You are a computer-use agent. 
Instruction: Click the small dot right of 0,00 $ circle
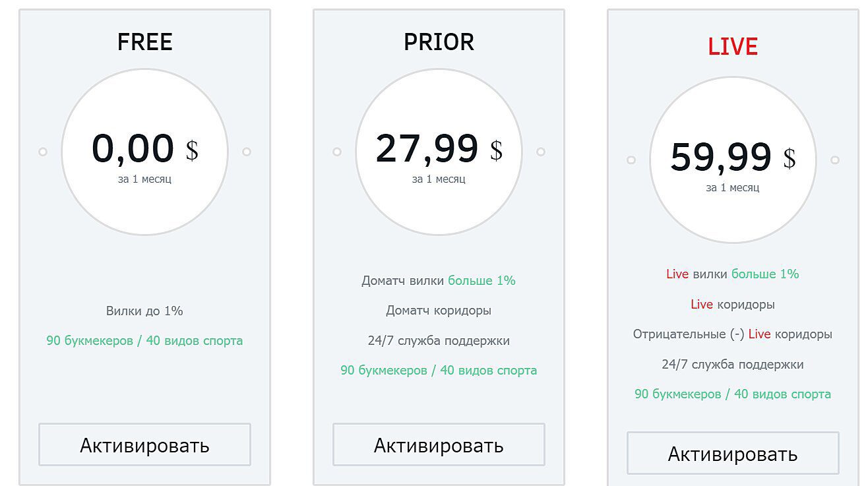[247, 152]
